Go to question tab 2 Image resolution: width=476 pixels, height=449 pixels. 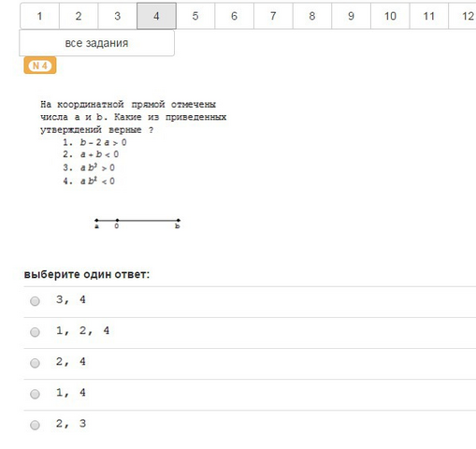point(79,16)
